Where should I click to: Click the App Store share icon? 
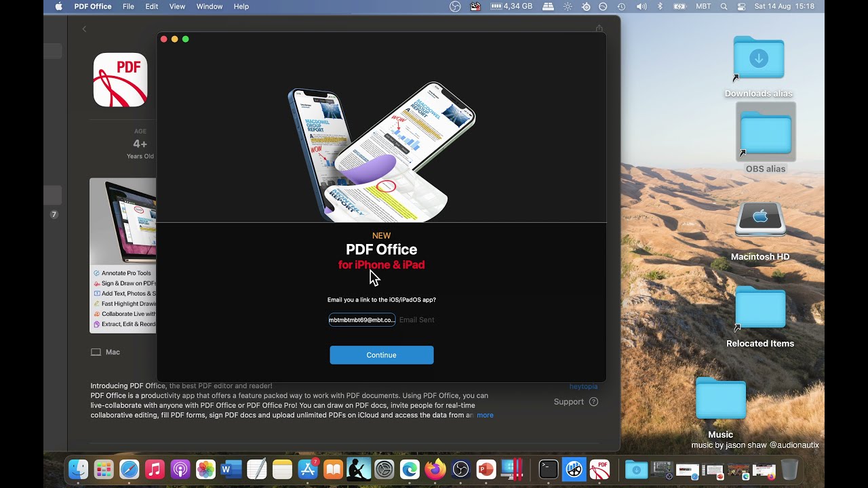(599, 28)
